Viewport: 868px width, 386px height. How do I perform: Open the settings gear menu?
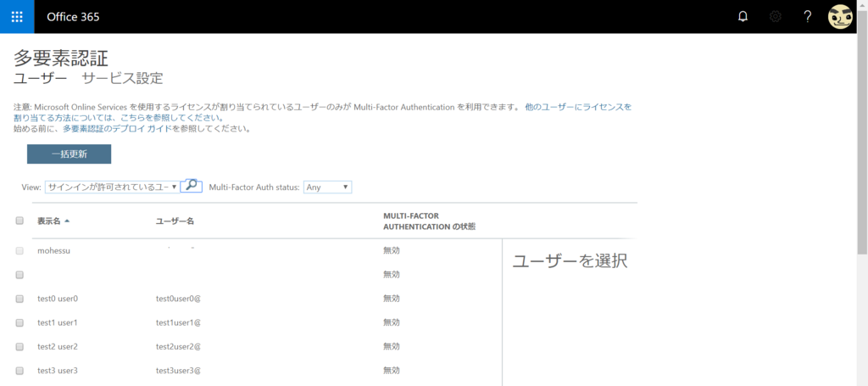click(775, 17)
